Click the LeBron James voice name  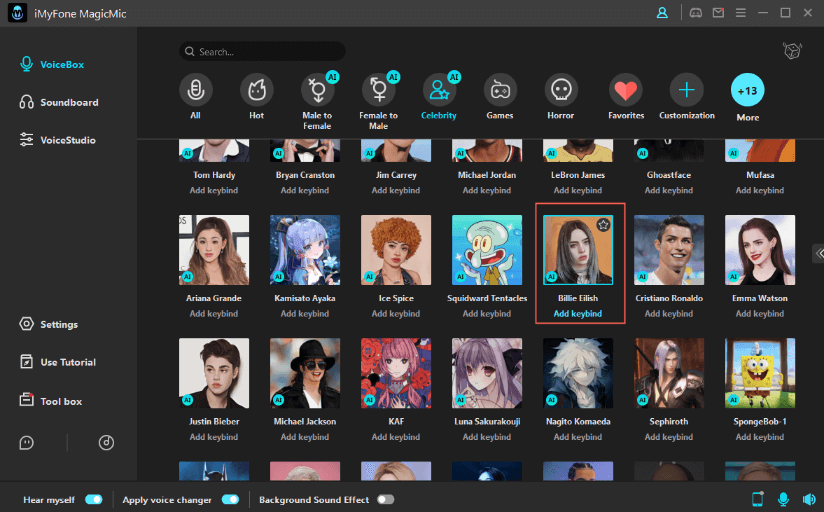578,175
